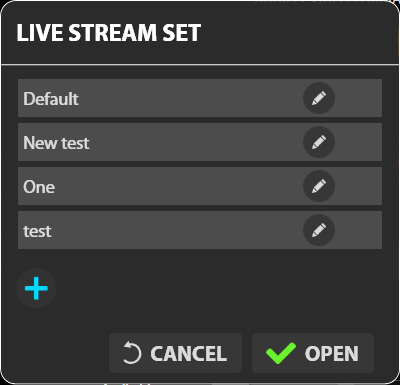Click the lowercase "test" name text
400x385 pixels.
(x=37, y=231)
